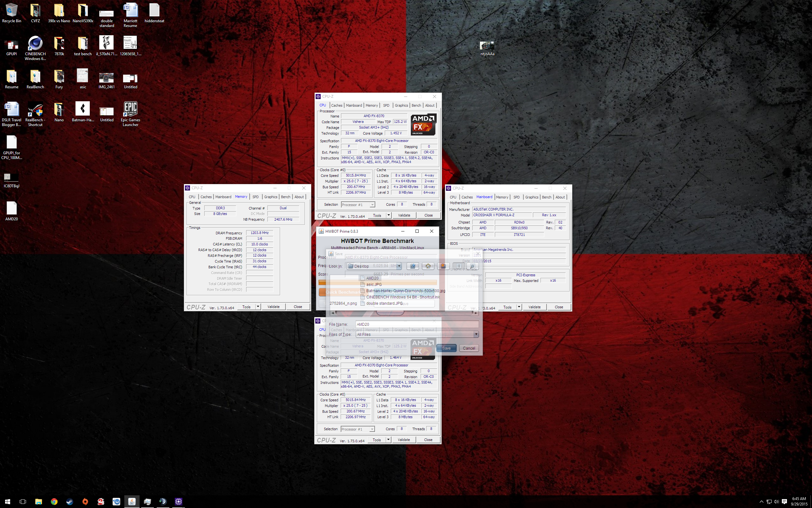Launch Google Chrome from taskbar
Image resolution: width=812 pixels, height=508 pixels.
tap(54, 502)
